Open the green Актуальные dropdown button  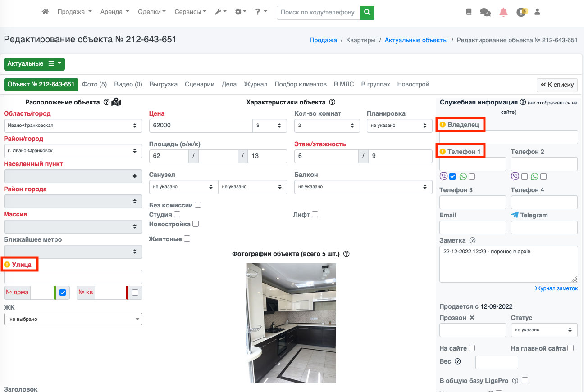[34, 64]
